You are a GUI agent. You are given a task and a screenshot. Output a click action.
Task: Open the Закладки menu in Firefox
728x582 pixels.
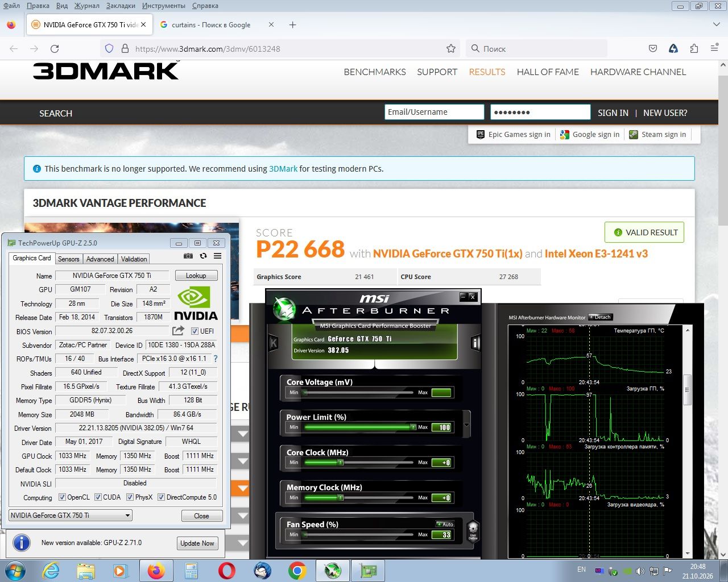click(x=120, y=6)
